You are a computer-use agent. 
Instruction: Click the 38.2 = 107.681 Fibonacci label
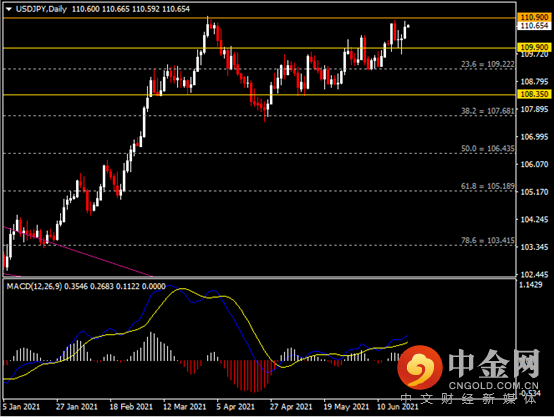488,111
